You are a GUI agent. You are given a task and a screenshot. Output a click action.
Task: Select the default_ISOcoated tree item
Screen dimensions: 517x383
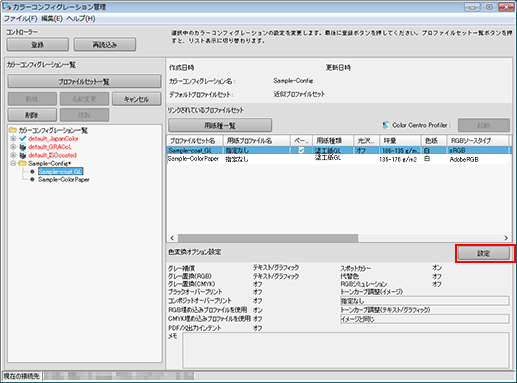click(52, 155)
